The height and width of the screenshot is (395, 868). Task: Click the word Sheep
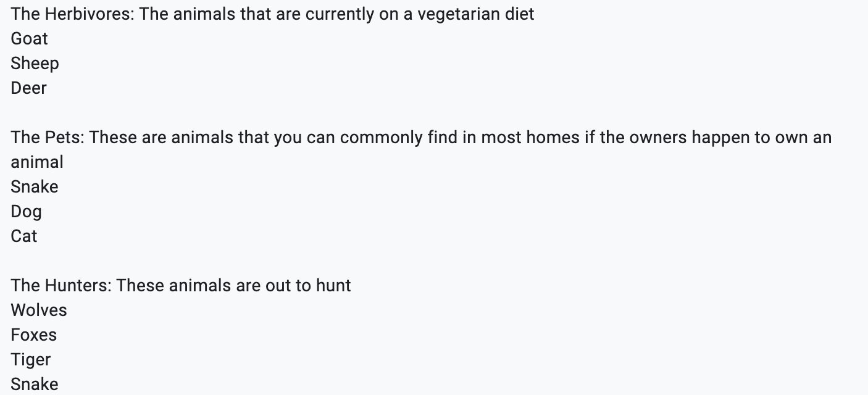tap(35, 64)
